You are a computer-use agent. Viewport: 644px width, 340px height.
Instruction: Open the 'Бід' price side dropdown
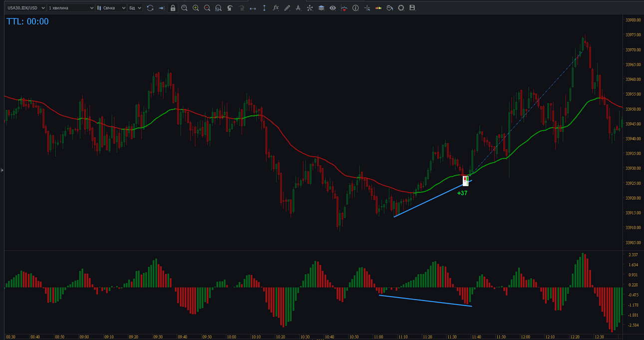tap(135, 8)
